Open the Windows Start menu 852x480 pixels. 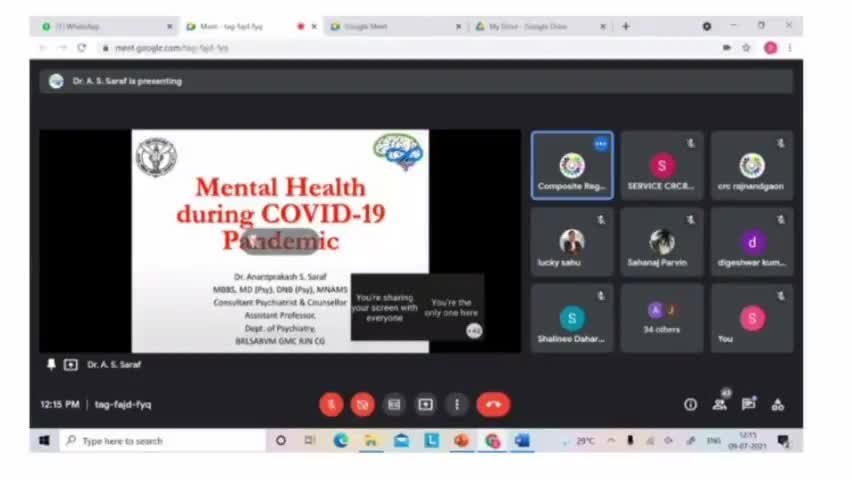pos(45,441)
